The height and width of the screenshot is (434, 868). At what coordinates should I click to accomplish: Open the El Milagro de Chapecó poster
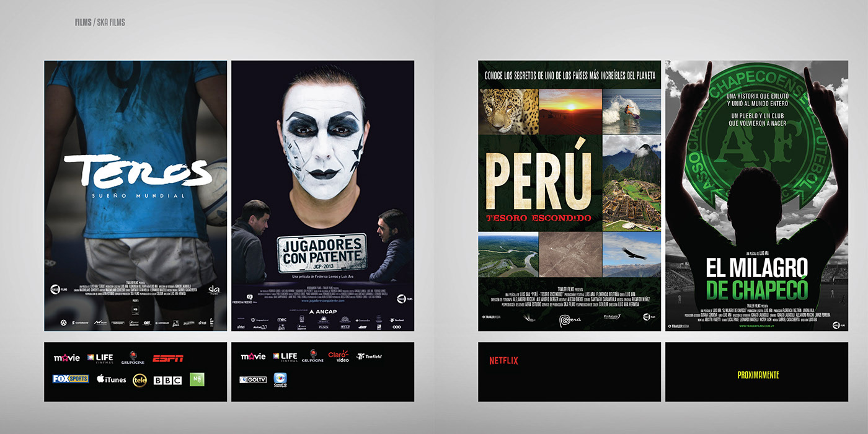[756, 195]
